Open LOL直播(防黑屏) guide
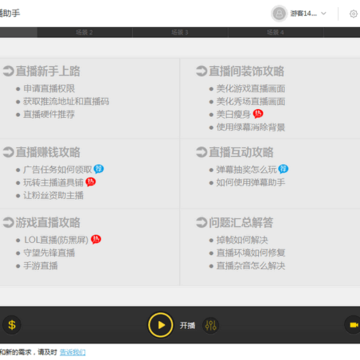The height and width of the screenshot is (360, 360). click(56, 240)
